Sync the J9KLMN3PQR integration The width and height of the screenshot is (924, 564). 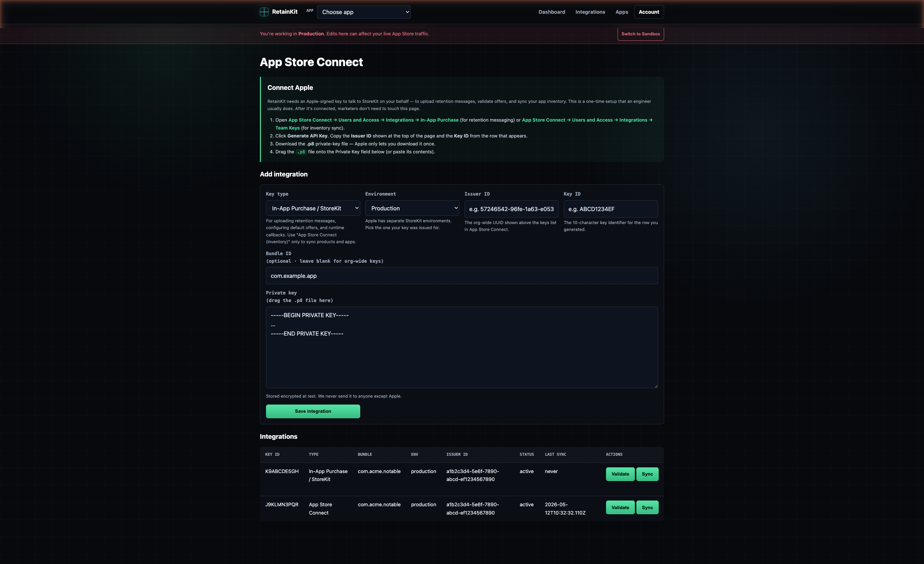click(647, 507)
